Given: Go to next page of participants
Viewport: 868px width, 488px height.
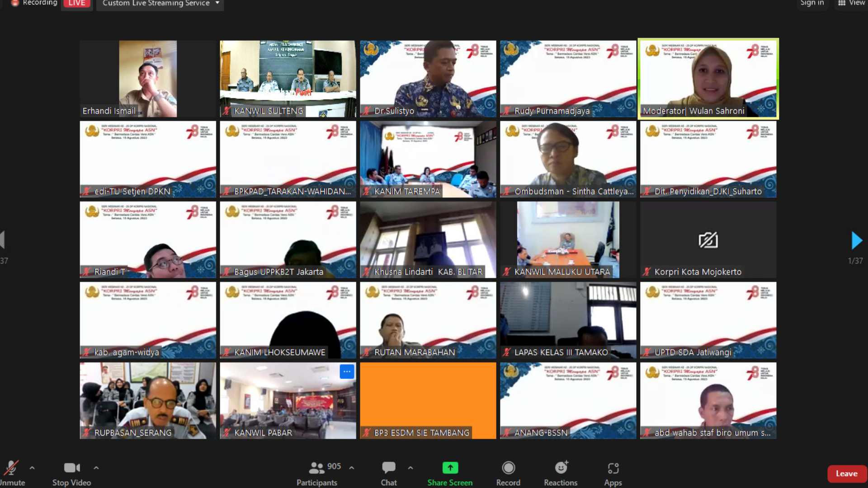Looking at the screenshot, I should point(856,240).
